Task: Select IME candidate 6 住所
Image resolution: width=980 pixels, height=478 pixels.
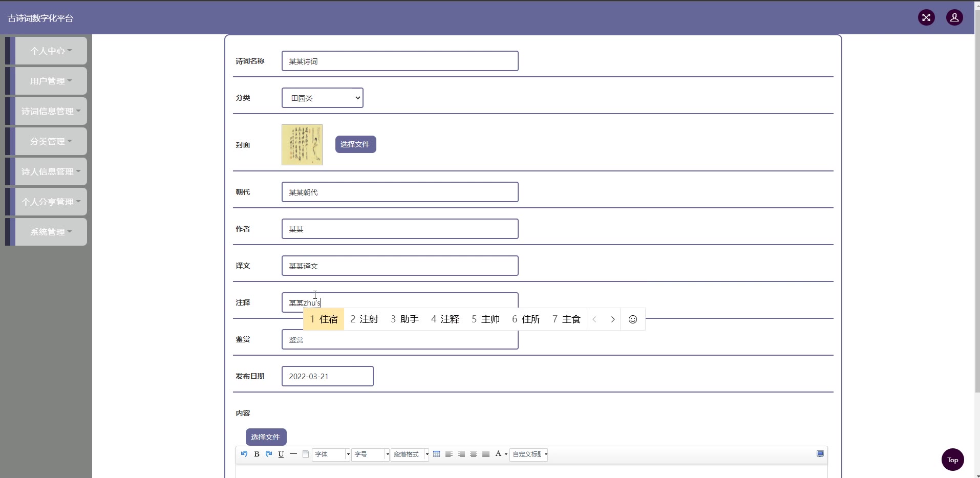Action: click(526, 319)
